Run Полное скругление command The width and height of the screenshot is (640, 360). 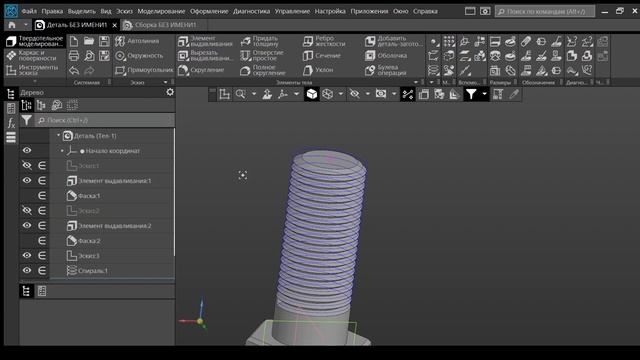pos(263,71)
